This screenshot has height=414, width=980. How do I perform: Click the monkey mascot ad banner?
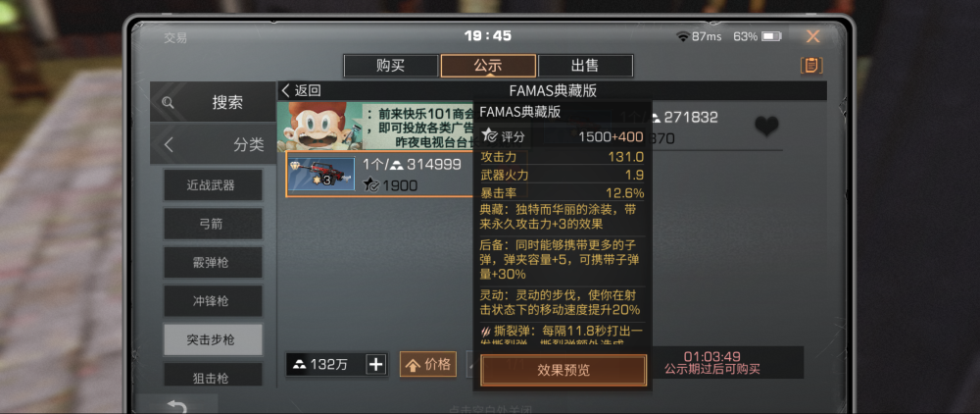pos(375,127)
